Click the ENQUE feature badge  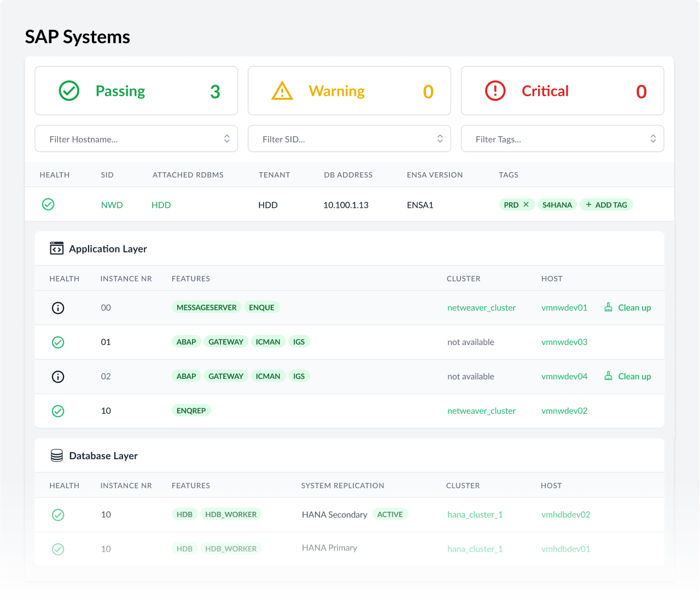(x=262, y=307)
